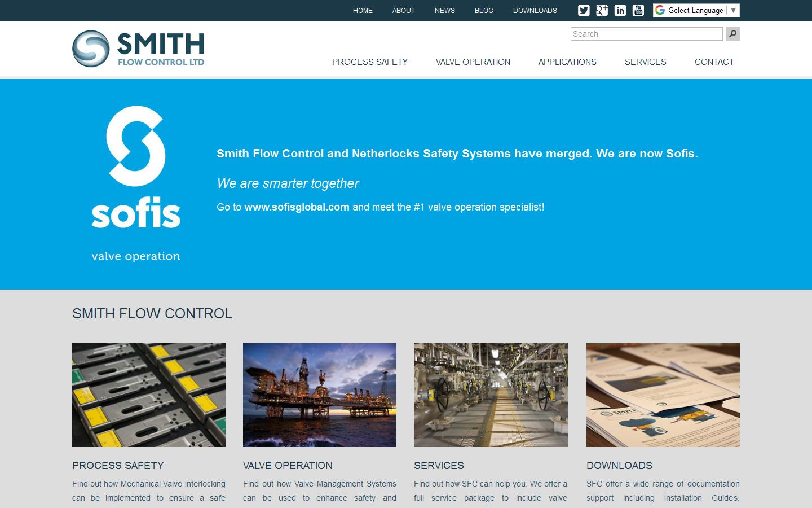812x508 pixels.
Task: Click inside the Search input field
Action: click(x=646, y=34)
